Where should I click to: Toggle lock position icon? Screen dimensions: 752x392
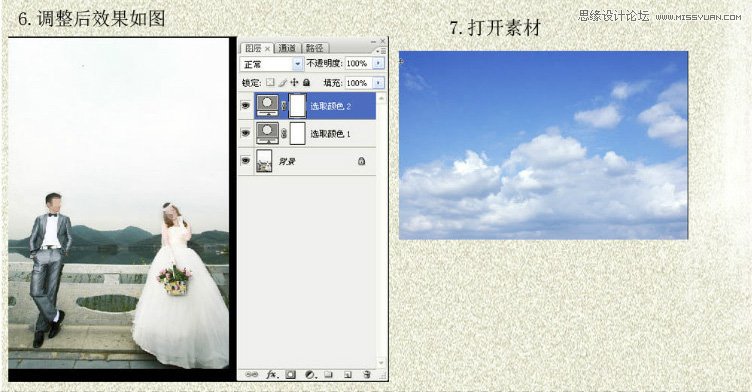click(x=294, y=83)
